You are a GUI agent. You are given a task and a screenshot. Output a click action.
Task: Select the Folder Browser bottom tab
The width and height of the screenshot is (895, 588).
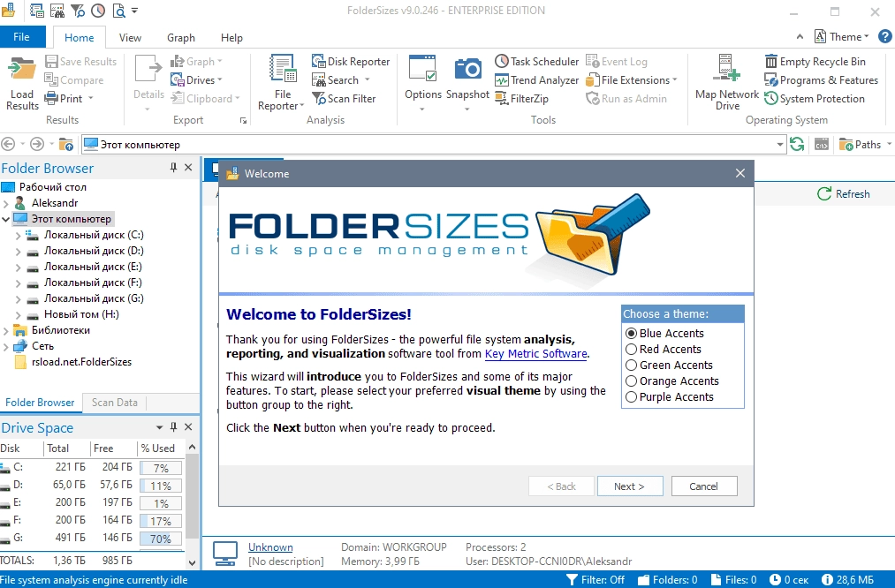[x=40, y=402]
